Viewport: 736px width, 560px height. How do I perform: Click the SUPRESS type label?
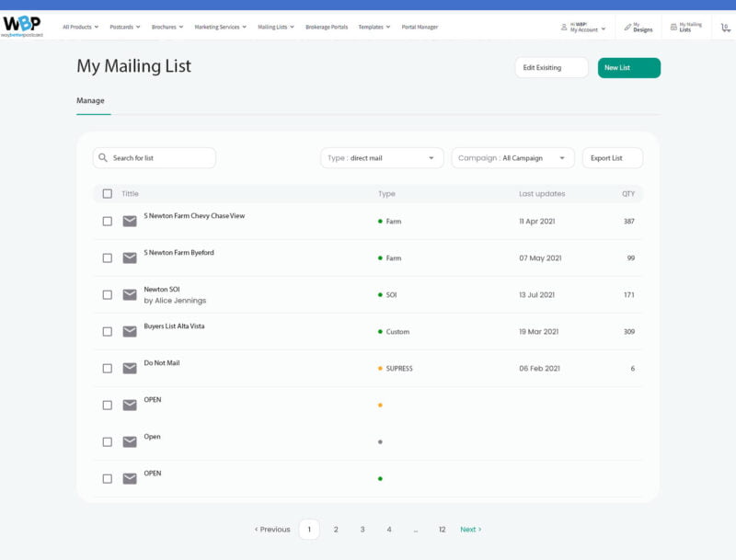[399, 369]
